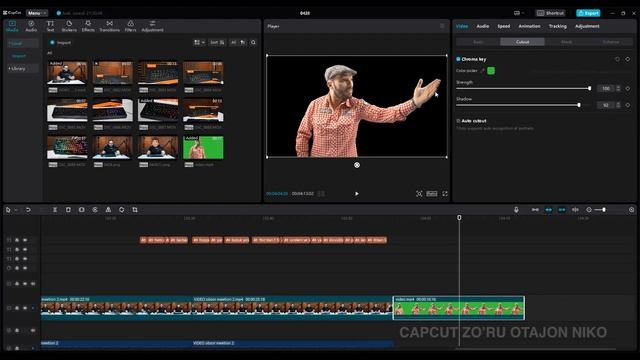This screenshot has height=360, width=640.
Task: Toggle linkage in timeline toolbar
Action: [x=562, y=210]
